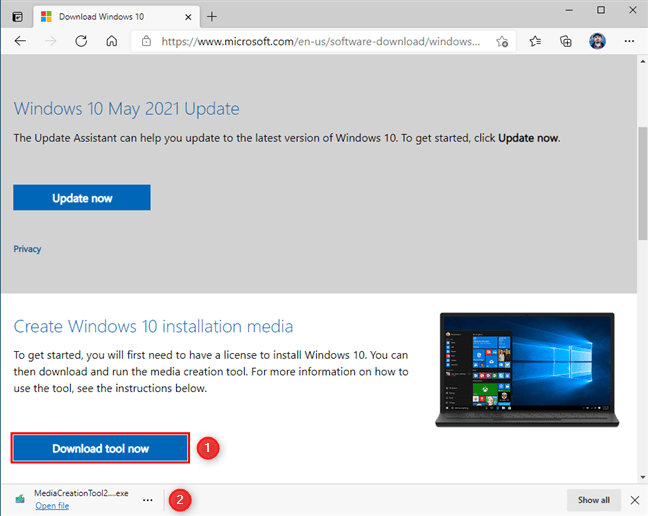This screenshot has width=648, height=516.
Task: Click the Windows 10 laptop image
Action: (527, 370)
